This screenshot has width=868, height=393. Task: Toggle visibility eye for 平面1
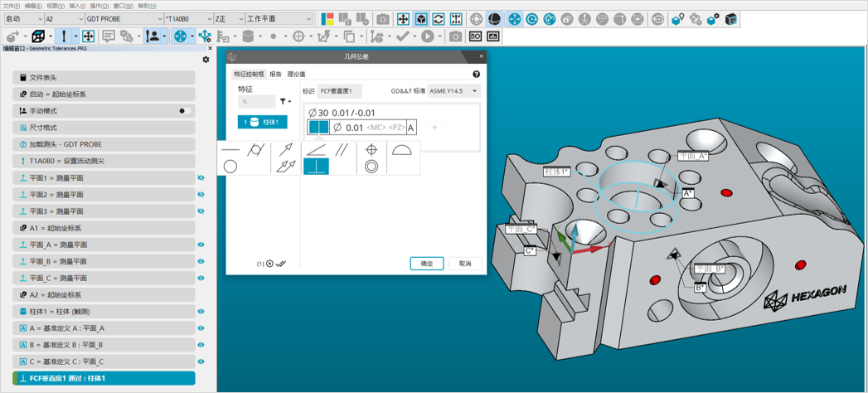[201, 178]
